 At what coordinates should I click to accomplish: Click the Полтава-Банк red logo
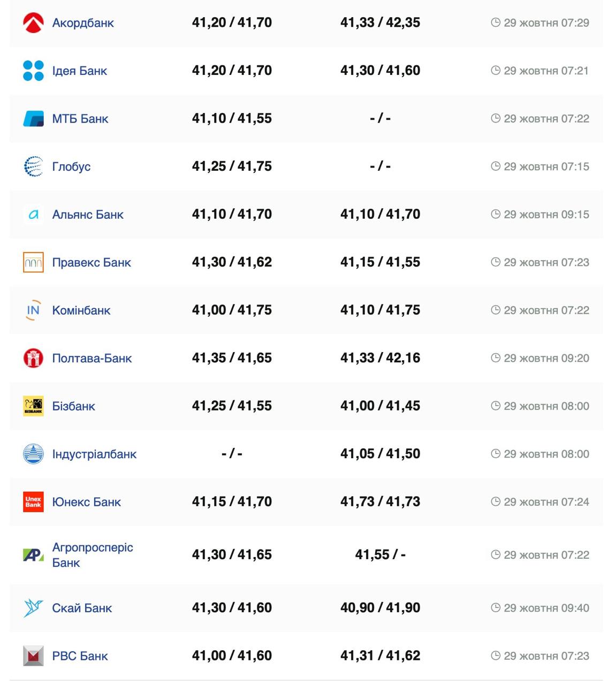33,358
